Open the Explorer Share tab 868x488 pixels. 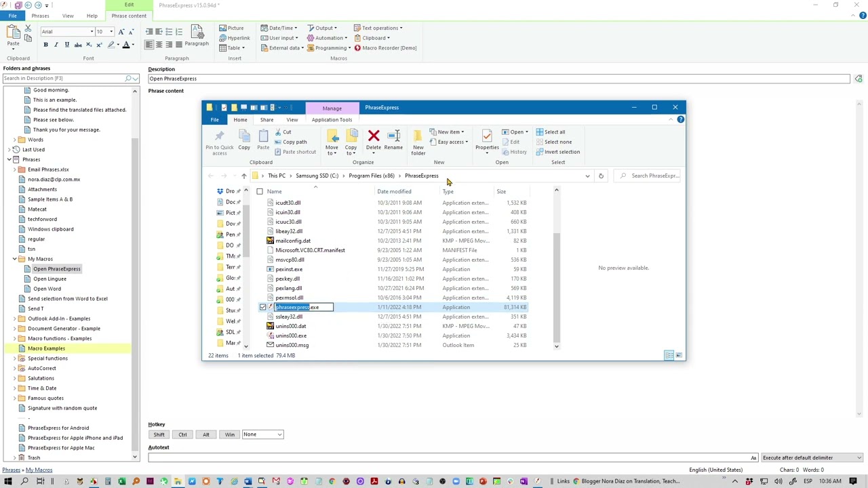click(x=267, y=120)
